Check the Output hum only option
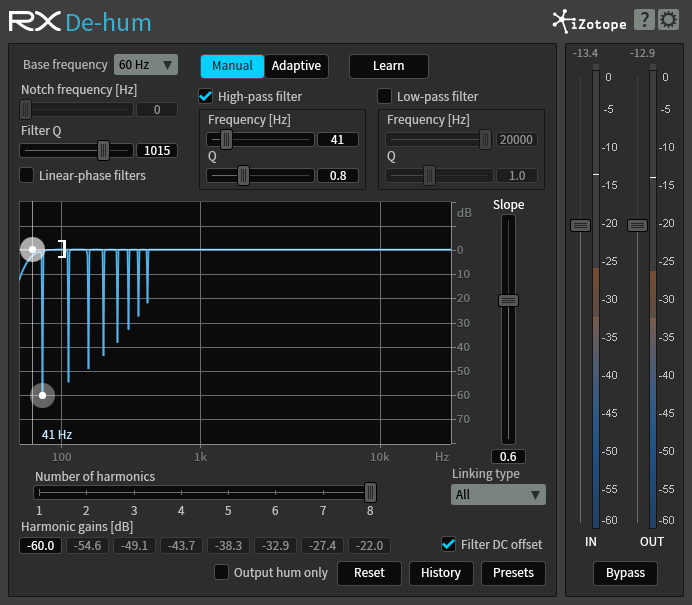The width and height of the screenshot is (692, 605). click(x=222, y=573)
